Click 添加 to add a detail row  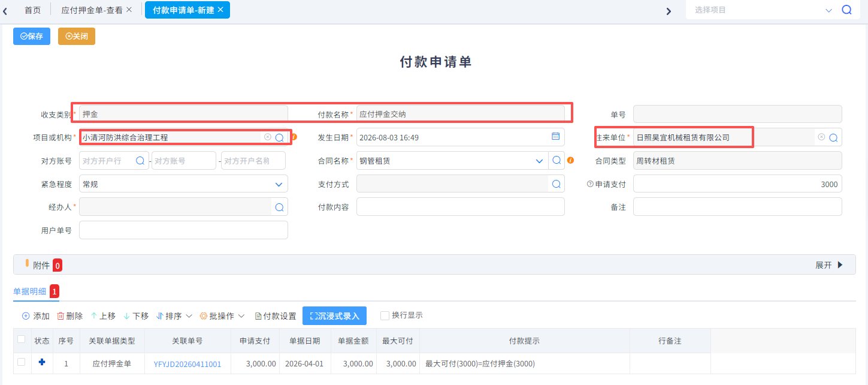(36, 316)
